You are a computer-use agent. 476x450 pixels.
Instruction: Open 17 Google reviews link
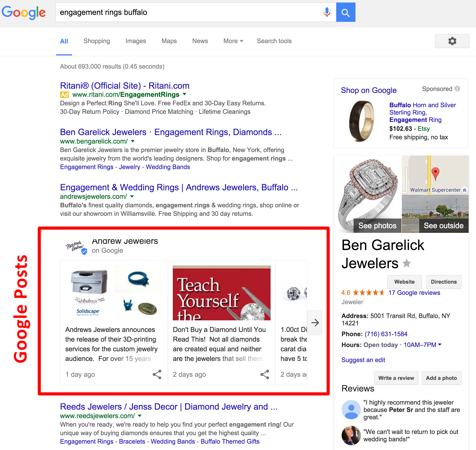[414, 293]
